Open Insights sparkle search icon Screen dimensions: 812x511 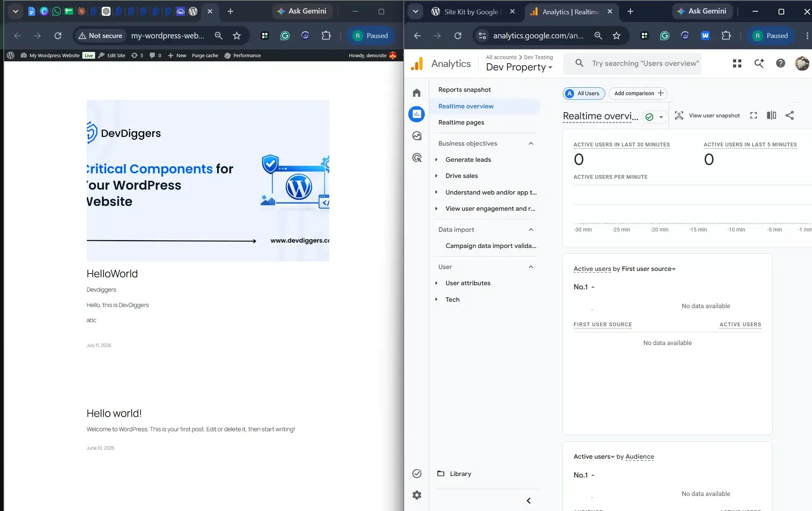pos(759,63)
